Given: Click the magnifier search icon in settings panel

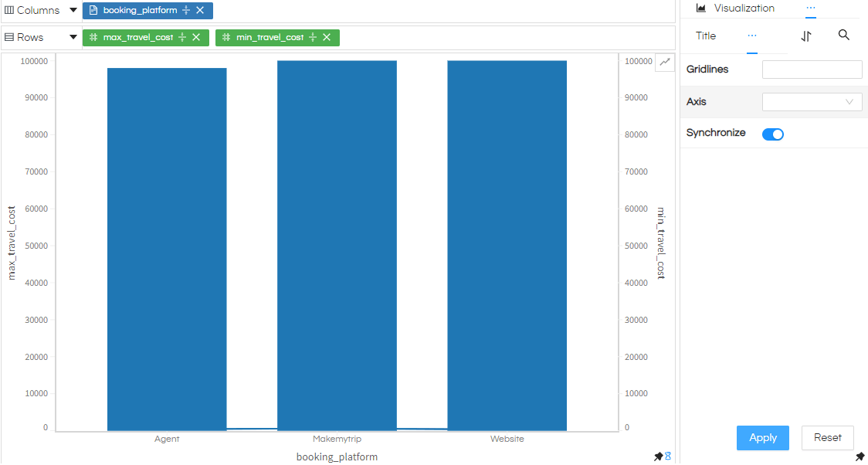Looking at the screenshot, I should (x=843, y=36).
